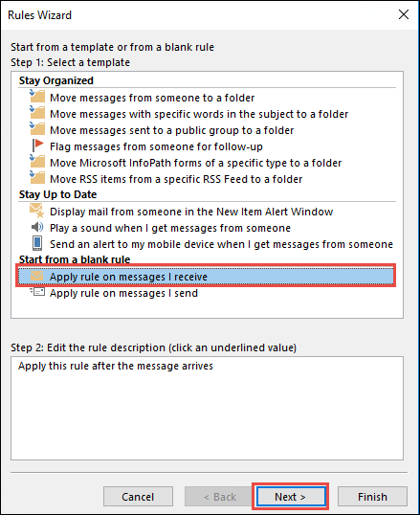Select 'Move messages from someone to a folder'
Viewport: 420px width, 515px height.
pyautogui.click(x=152, y=98)
